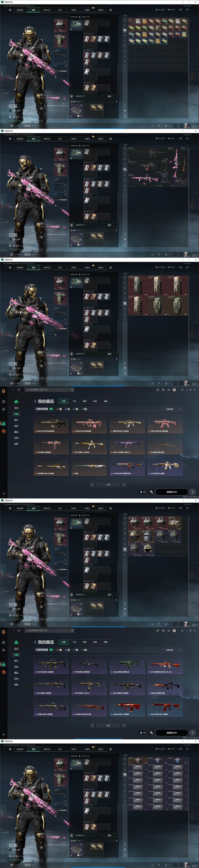Open 开始游戏 tab in the helmet stash game window

tap(20, 509)
